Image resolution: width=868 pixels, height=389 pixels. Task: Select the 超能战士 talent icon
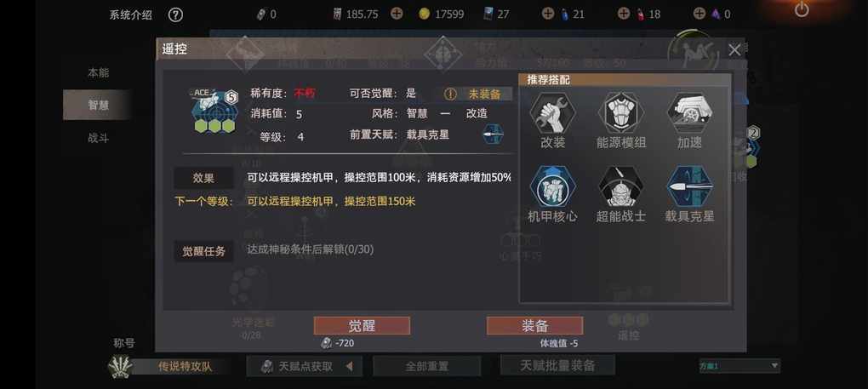point(621,186)
